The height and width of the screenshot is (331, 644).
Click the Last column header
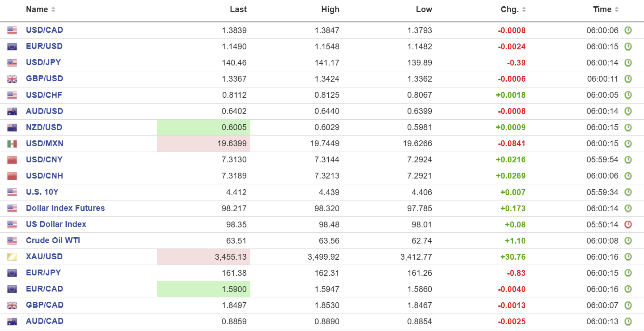point(238,9)
